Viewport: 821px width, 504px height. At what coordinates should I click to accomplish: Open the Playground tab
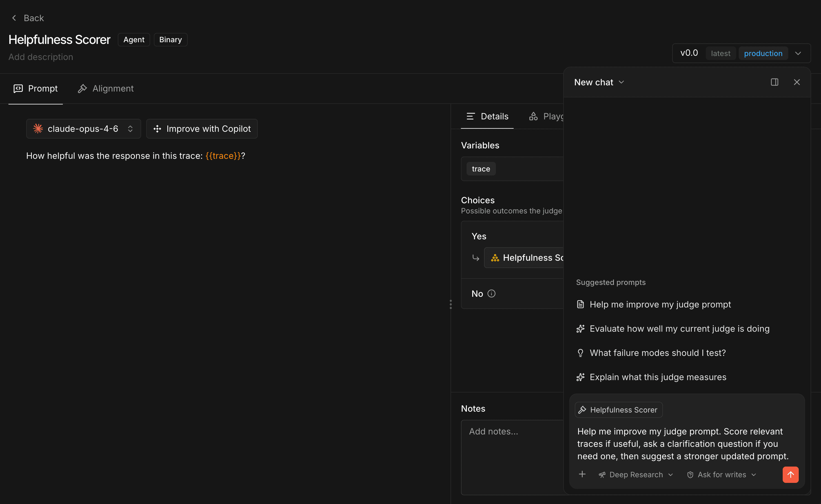(x=546, y=116)
